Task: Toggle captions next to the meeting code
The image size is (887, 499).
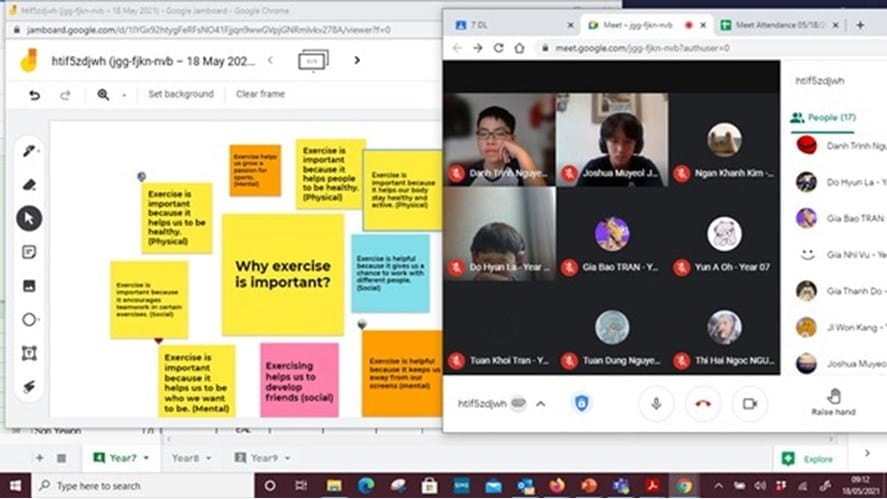Action: pyautogui.click(x=518, y=403)
